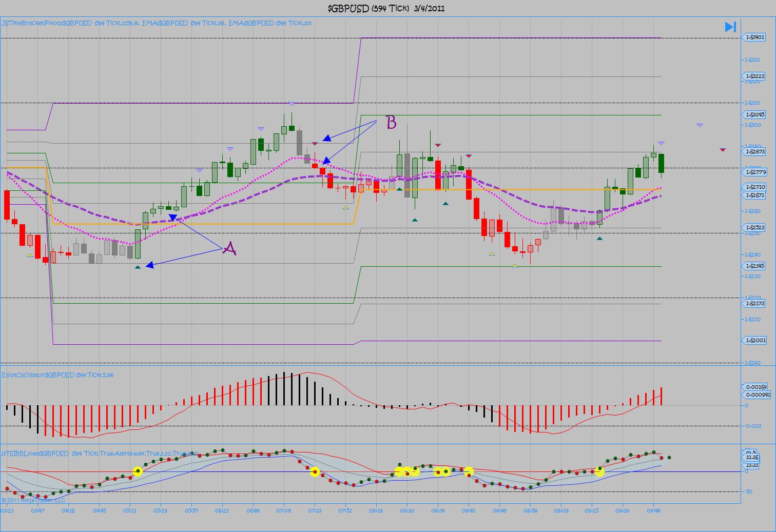The width and height of the screenshot is (776, 532).
Task: Click the 08:48 time axis label
Action: pyautogui.click(x=499, y=510)
